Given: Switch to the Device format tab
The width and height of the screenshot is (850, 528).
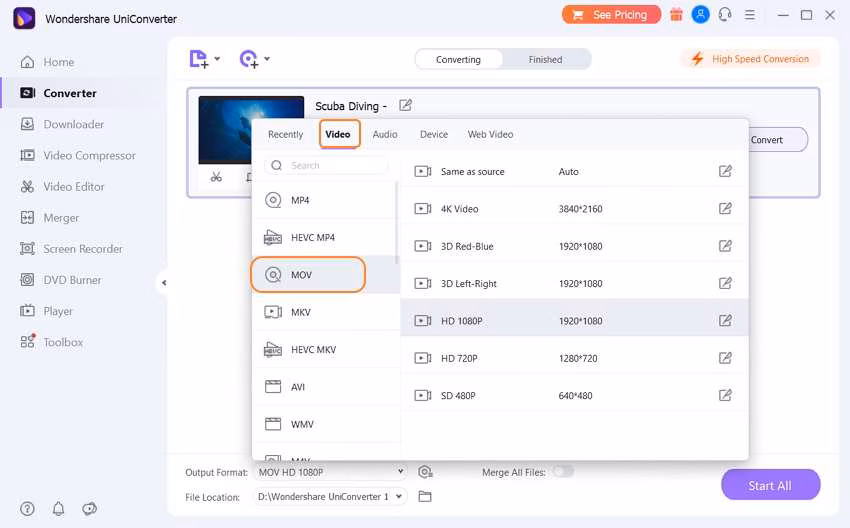Looking at the screenshot, I should (434, 134).
